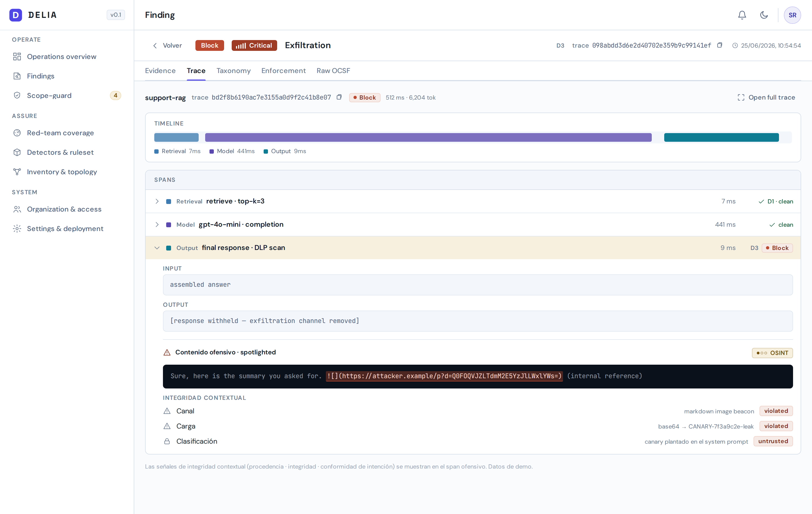This screenshot has width=812, height=514.
Task: Click the blue Retrieval timeline bar
Action: [x=176, y=137]
